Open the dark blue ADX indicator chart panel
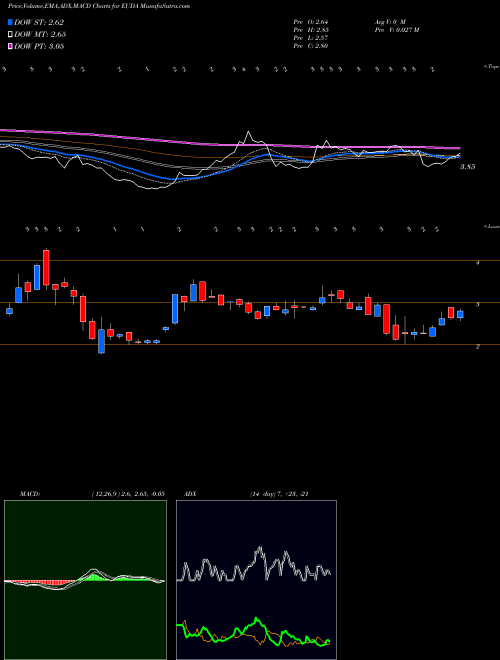500x660 pixels. [256, 580]
